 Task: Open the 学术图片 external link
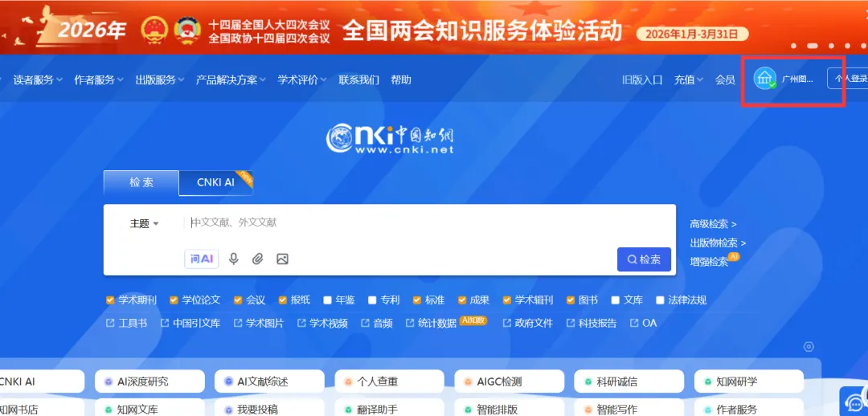259,323
